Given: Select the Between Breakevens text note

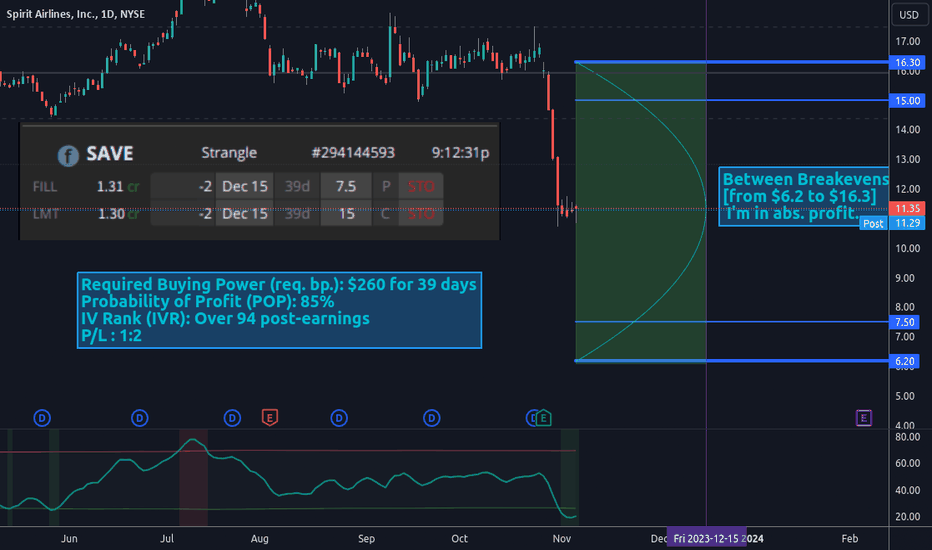Looking at the screenshot, I should (804, 196).
